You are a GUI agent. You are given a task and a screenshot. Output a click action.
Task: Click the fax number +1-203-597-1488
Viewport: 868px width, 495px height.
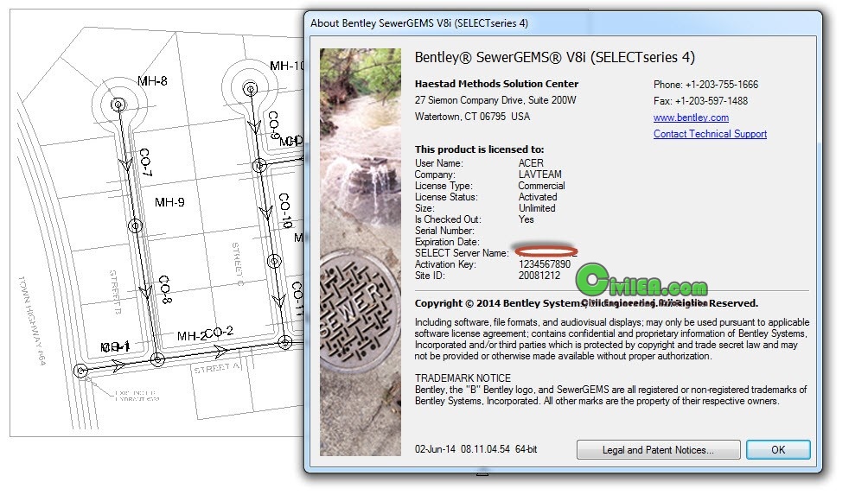(712, 101)
